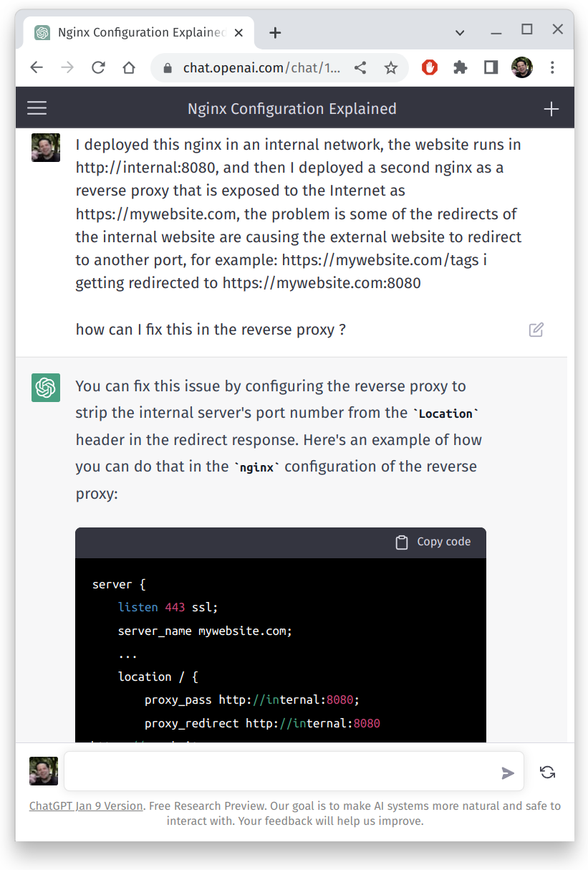Open the Chrome profile avatar menu
Image resolution: width=588 pixels, height=870 pixels.
[x=521, y=67]
